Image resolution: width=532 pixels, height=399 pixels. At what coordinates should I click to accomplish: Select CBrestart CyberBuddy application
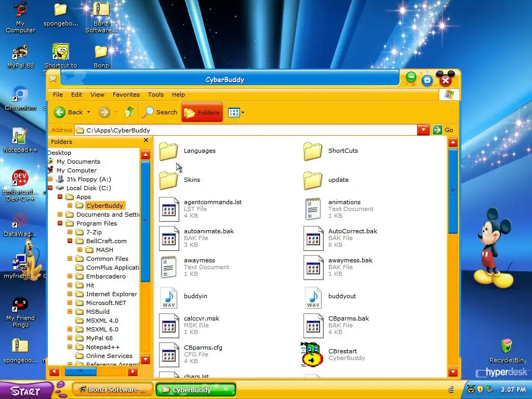[x=333, y=354]
